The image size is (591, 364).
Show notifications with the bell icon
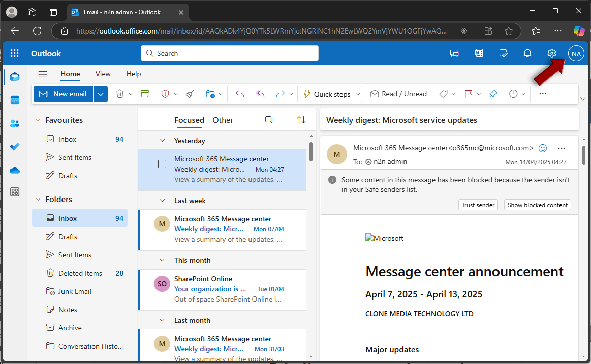(527, 53)
